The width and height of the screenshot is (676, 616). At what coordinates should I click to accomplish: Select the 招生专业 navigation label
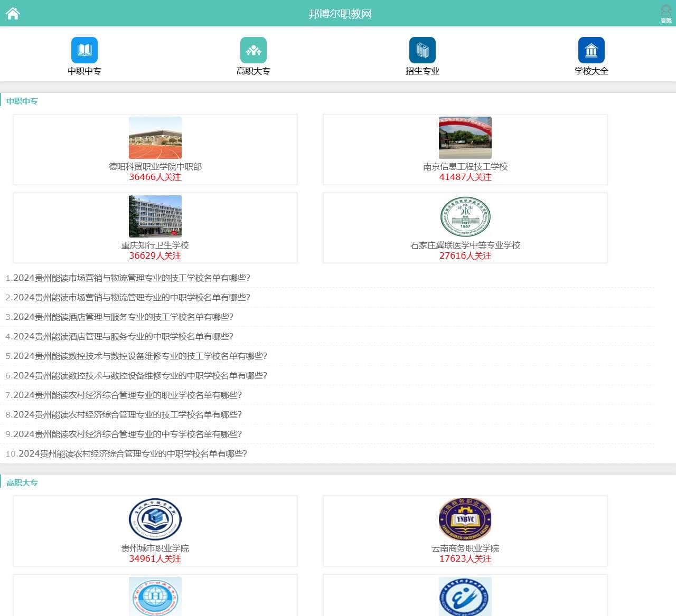[x=422, y=71]
